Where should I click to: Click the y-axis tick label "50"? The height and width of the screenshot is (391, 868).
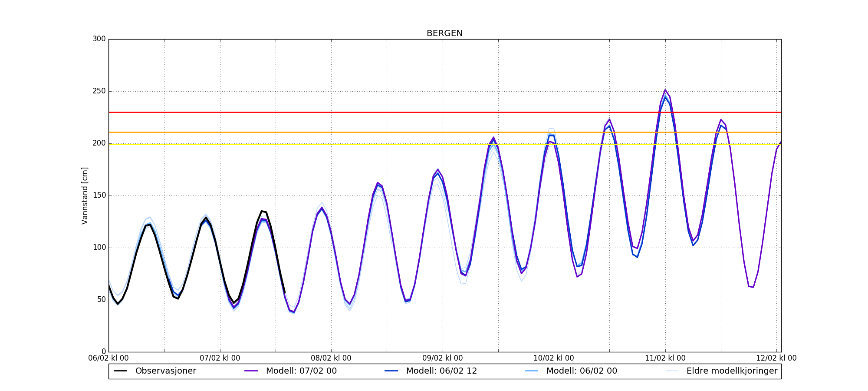101,300
